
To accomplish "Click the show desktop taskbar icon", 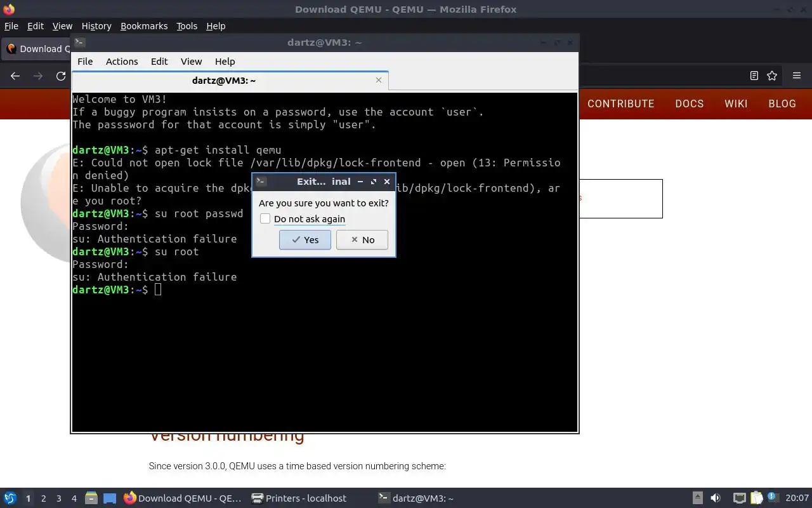I will coord(109,498).
